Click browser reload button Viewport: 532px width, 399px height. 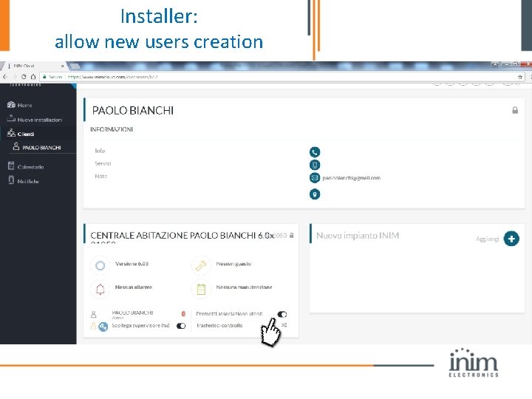(x=24, y=77)
